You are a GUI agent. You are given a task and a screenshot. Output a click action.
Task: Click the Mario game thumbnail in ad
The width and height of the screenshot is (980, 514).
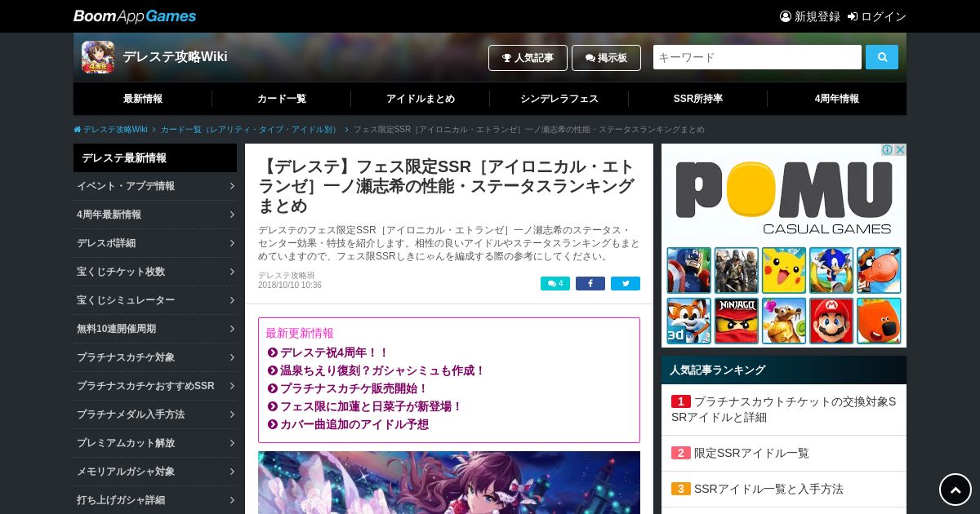point(831,321)
